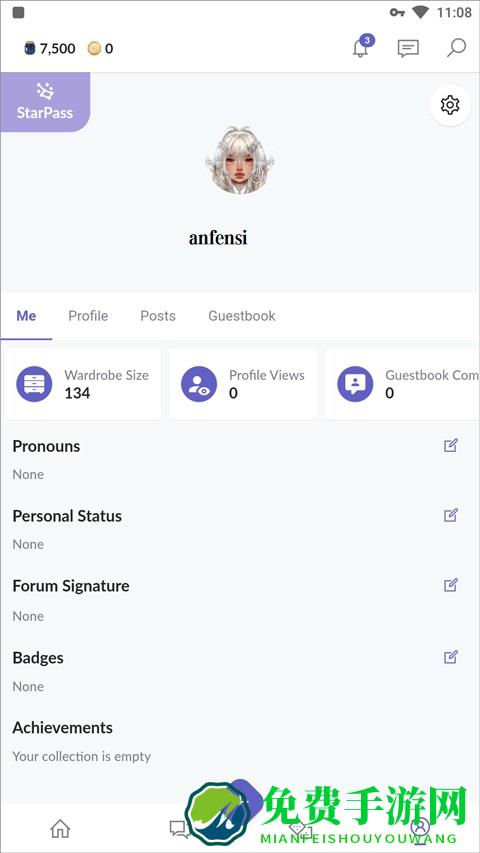This screenshot has width=480, height=853.
Task: Open the notifications bell icon
Action: pyautogui.click(x=361, y=47)
